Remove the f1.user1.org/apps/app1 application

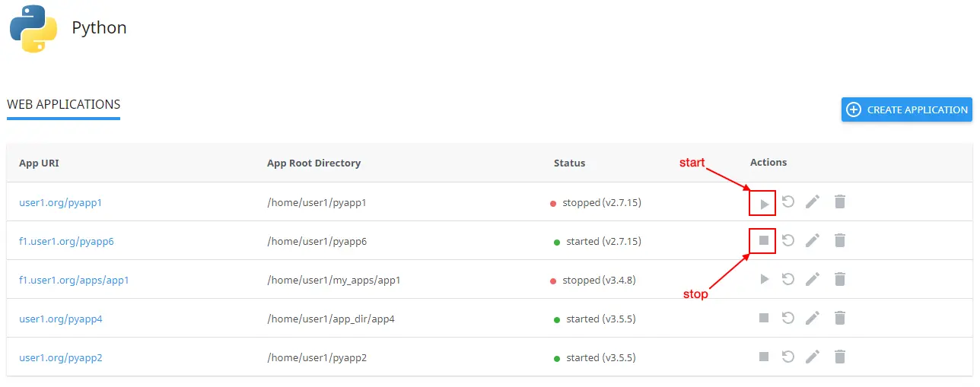(x=839, y=280)
